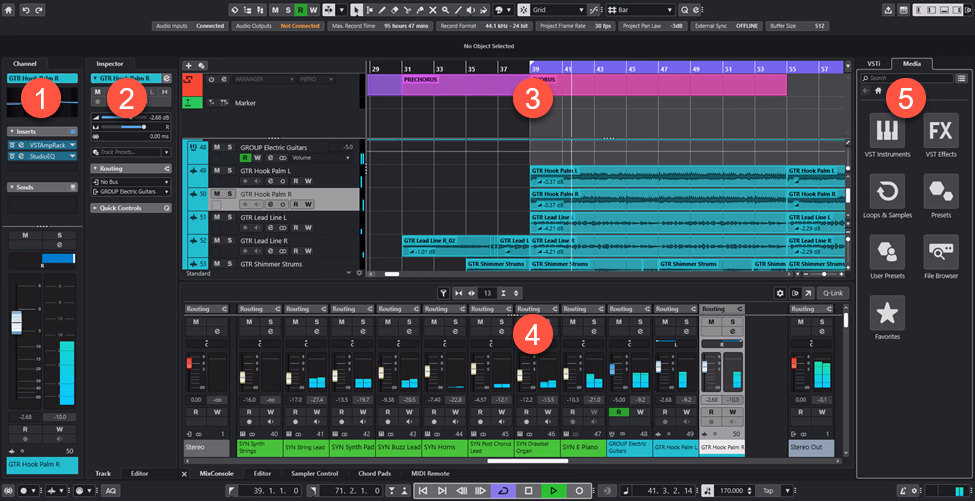The height and width of the screenshot is (502, 975).
Task: Select the Erase tool
Action: 395,10
